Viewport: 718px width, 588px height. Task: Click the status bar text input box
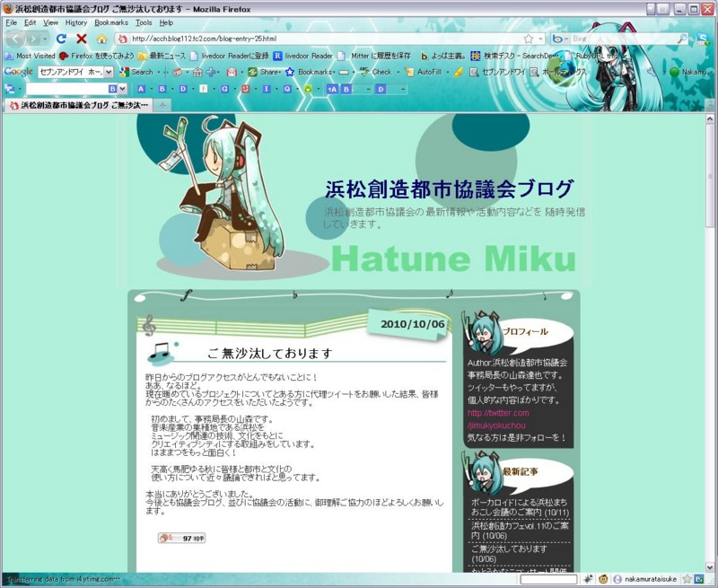pos(548,579)
